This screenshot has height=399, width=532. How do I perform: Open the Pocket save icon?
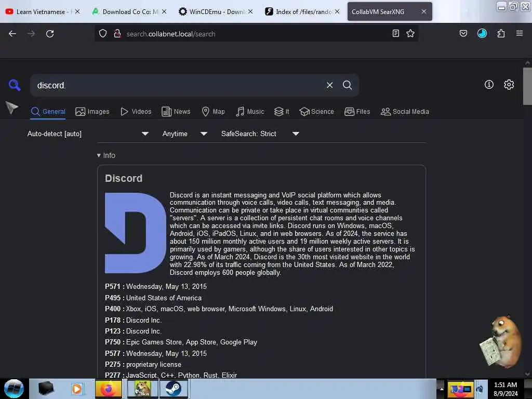(463, 33)
